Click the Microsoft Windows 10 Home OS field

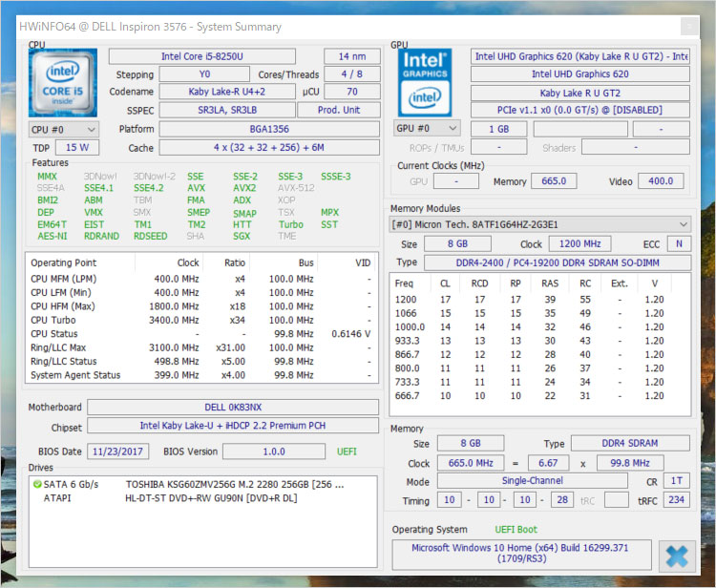point(521,554)
